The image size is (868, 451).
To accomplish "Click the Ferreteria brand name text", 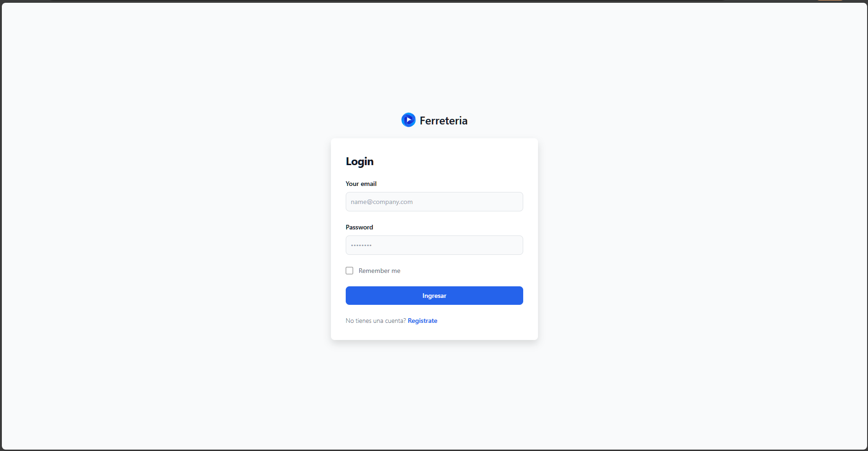I will pyautogui.click(x=443, y=121).
